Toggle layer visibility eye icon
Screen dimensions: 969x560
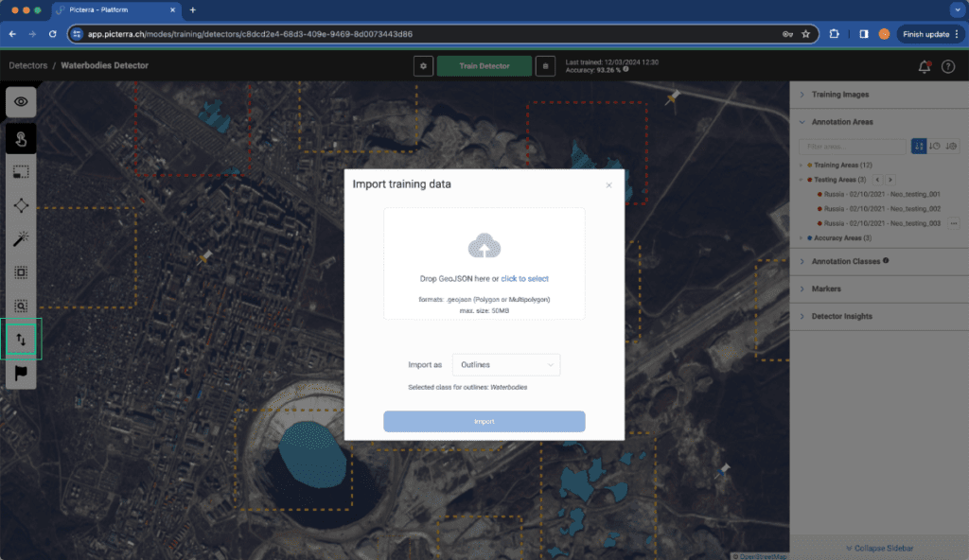coord(21,102)
